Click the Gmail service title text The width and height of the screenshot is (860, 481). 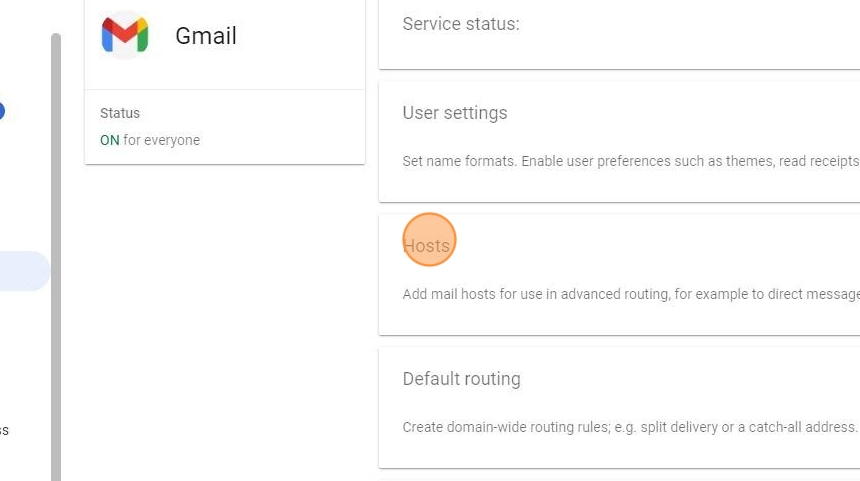[x=206, y=36]
